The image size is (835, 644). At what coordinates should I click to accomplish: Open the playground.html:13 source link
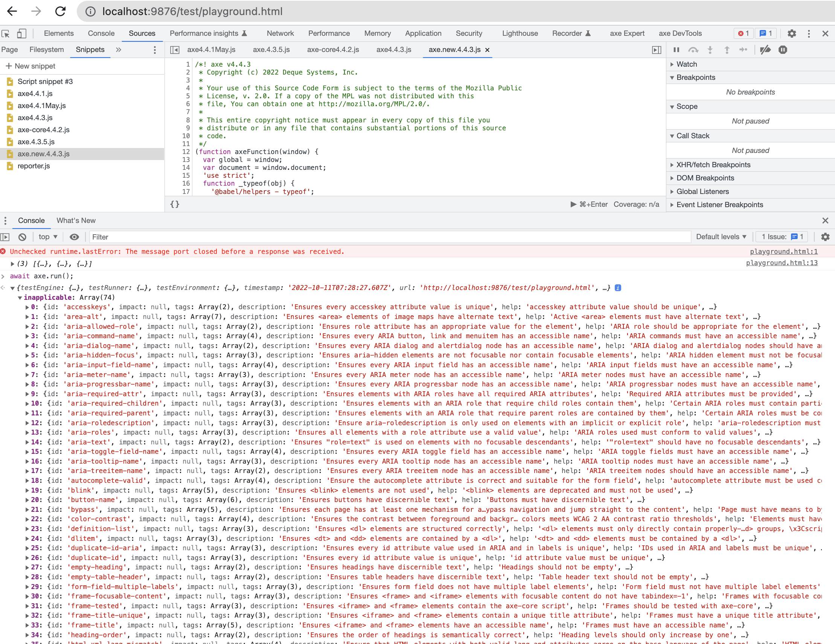(782, 263)
